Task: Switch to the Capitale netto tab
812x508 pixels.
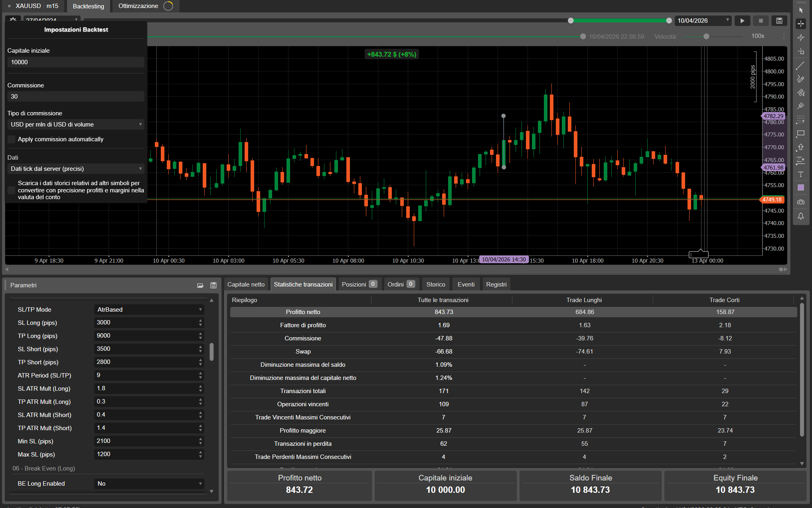Action: pyautogui.click(x=246, y=284)
